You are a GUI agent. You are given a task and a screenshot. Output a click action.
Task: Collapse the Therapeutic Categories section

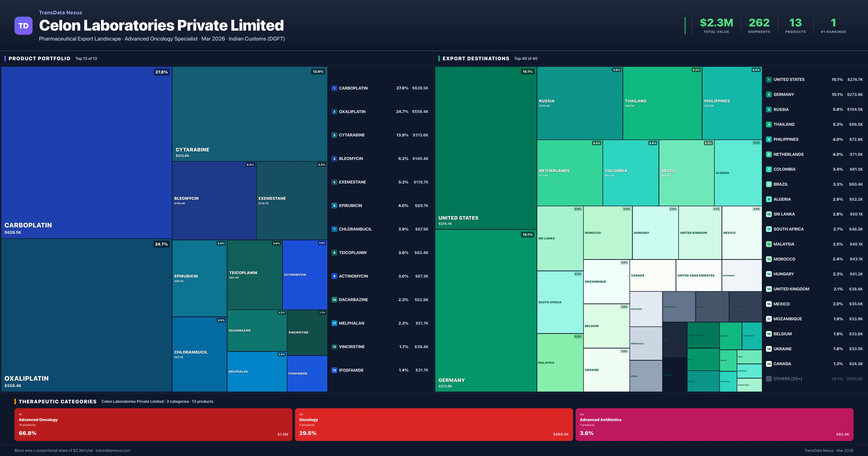[58, 401]
